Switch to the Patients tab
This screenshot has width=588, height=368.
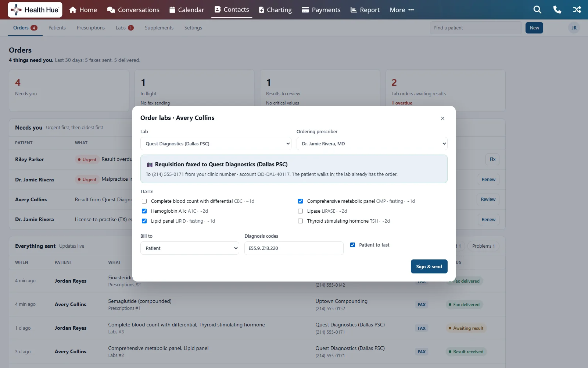coord(57,28)
